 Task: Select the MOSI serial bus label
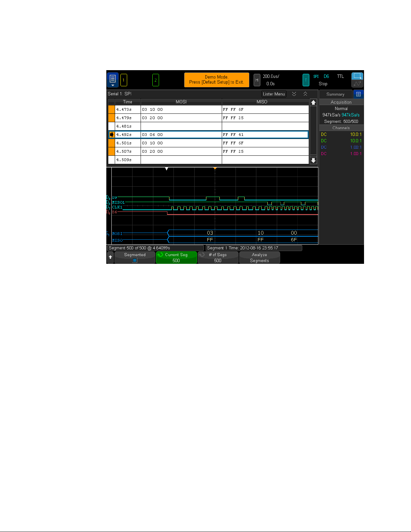(117, 234)
